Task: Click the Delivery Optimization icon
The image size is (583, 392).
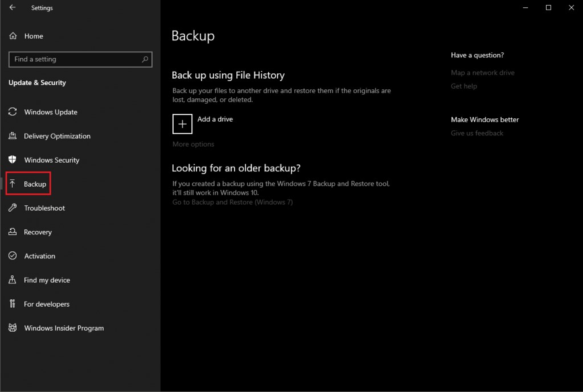Action: [13, 136]
